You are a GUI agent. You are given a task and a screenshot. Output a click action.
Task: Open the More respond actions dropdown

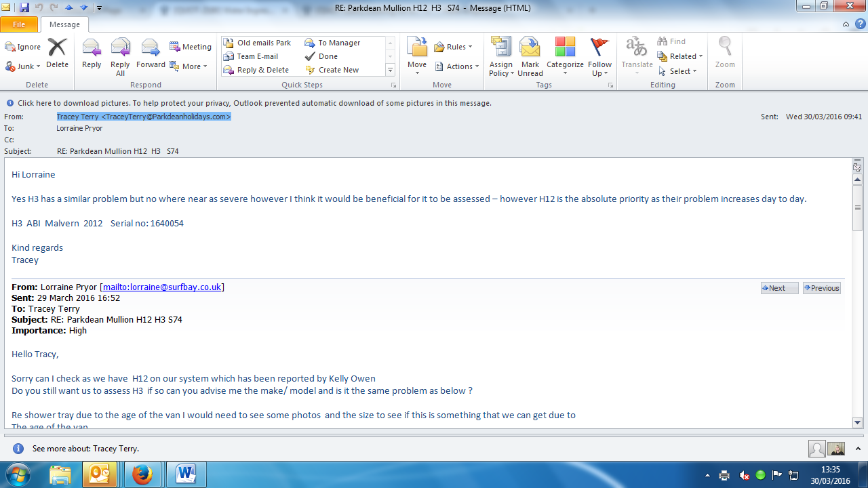188,66
